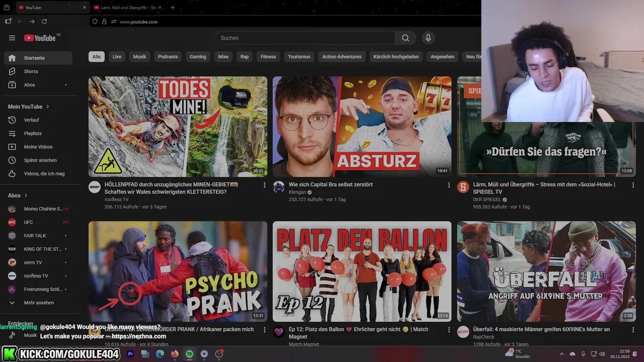Image resolution: width=644 pixels, height=362 pixels.
Task: Open Firefox from the taskbar
Action: [x=175, y=354]
